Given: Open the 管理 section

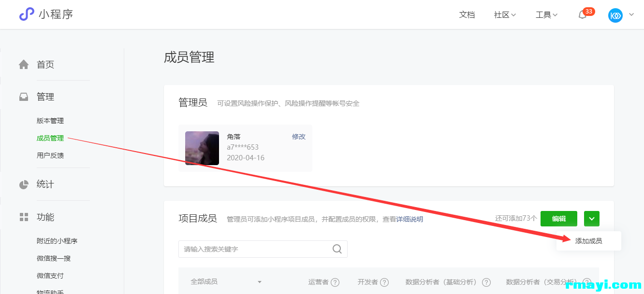Looking at the screenshot, I should coord(45,97).
